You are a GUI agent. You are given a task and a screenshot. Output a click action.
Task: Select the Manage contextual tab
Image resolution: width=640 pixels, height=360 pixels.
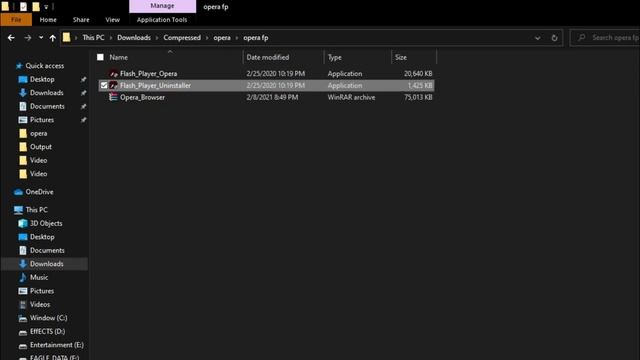(x=162, y=6)
